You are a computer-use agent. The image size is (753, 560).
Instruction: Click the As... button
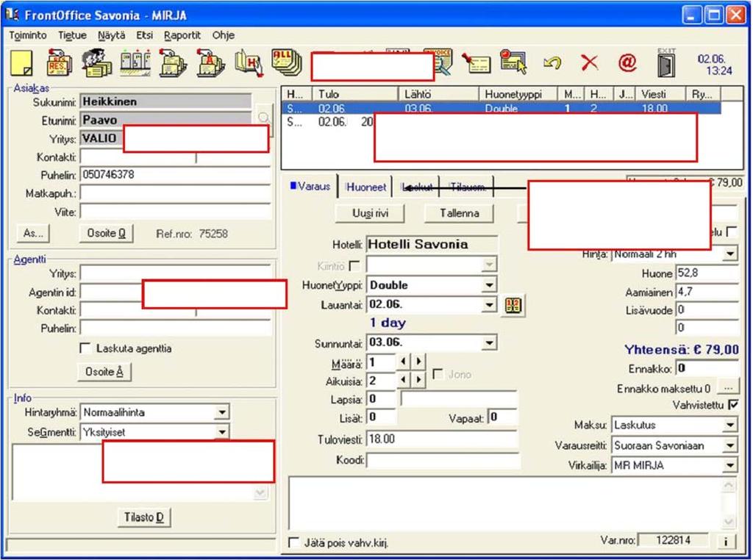33,233
